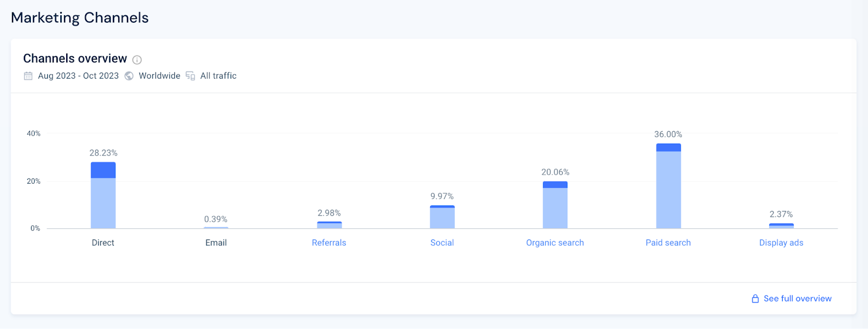Click the Paid search bar showing 36.00%

(668, 186)
